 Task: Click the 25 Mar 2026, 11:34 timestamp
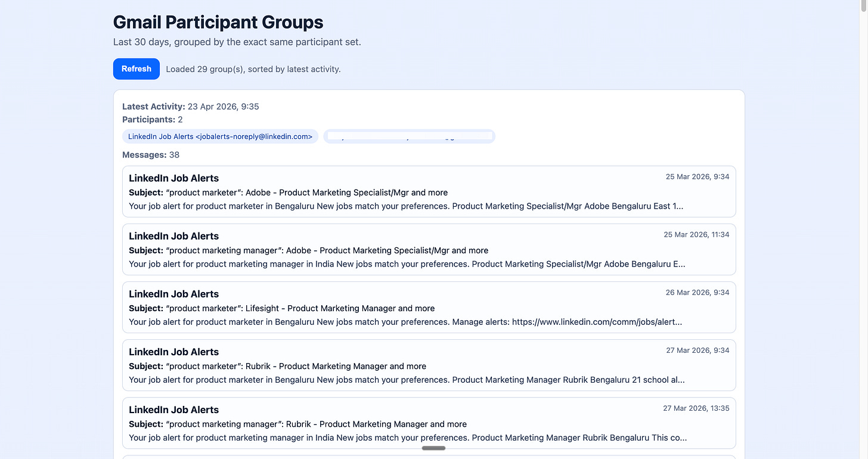[696, 234]
